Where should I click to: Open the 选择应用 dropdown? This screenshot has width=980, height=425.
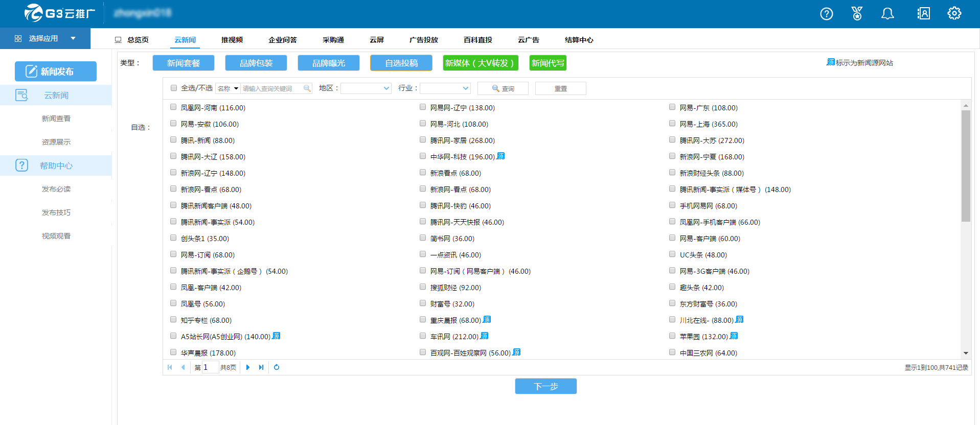point(45,38)
